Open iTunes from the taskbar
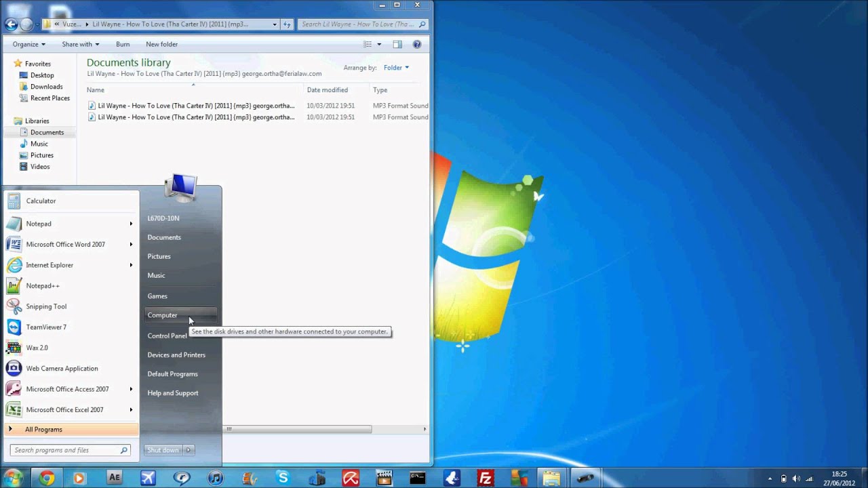The height and width of the screenshot is (488, 868). pos(215,479)
